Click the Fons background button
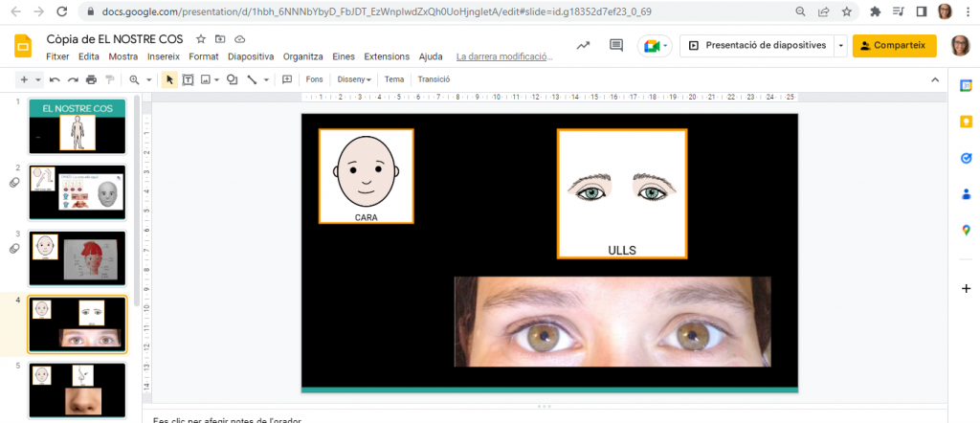The image size is (980, 423). click(x=314, y=79)
